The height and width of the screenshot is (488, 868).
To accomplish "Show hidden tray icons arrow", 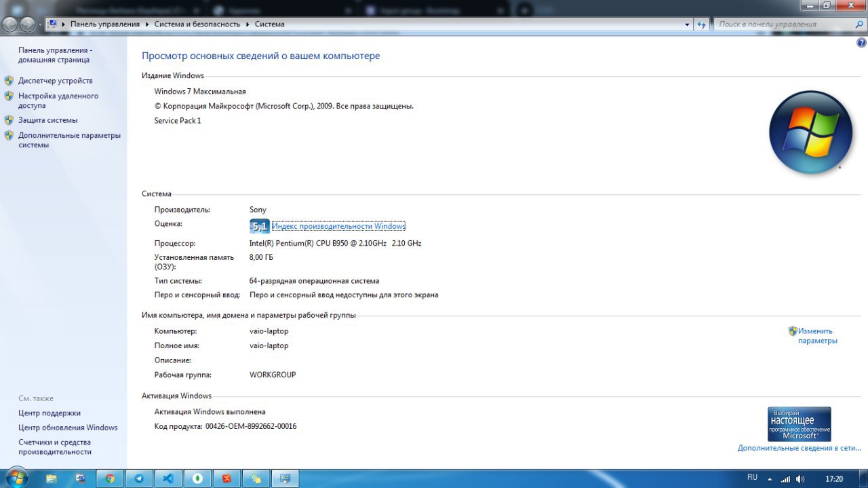I will [770, 478].
